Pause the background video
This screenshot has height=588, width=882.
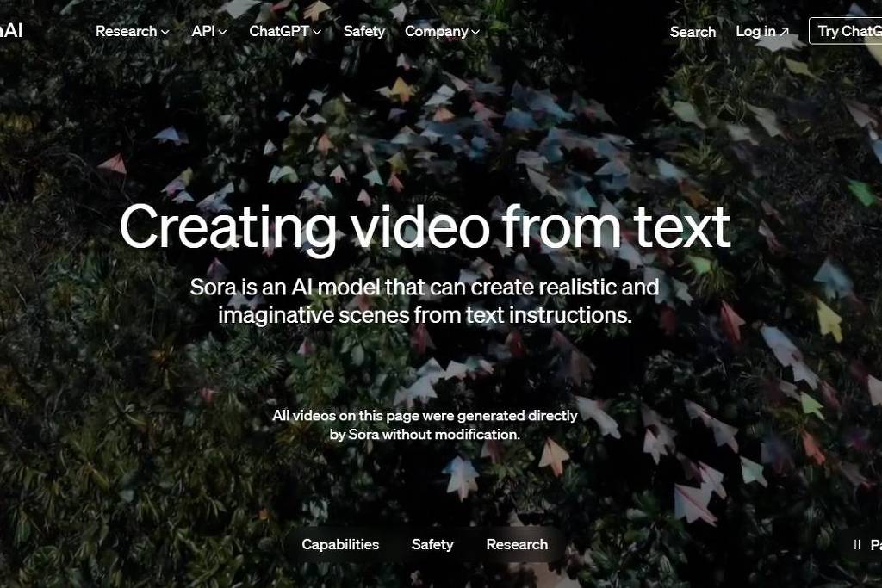click(x=857, y=545)
